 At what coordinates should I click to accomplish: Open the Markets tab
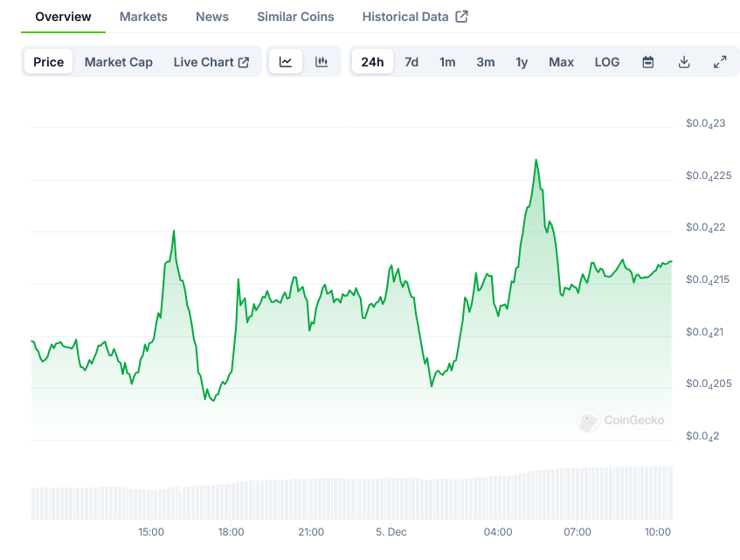point(143,17)
